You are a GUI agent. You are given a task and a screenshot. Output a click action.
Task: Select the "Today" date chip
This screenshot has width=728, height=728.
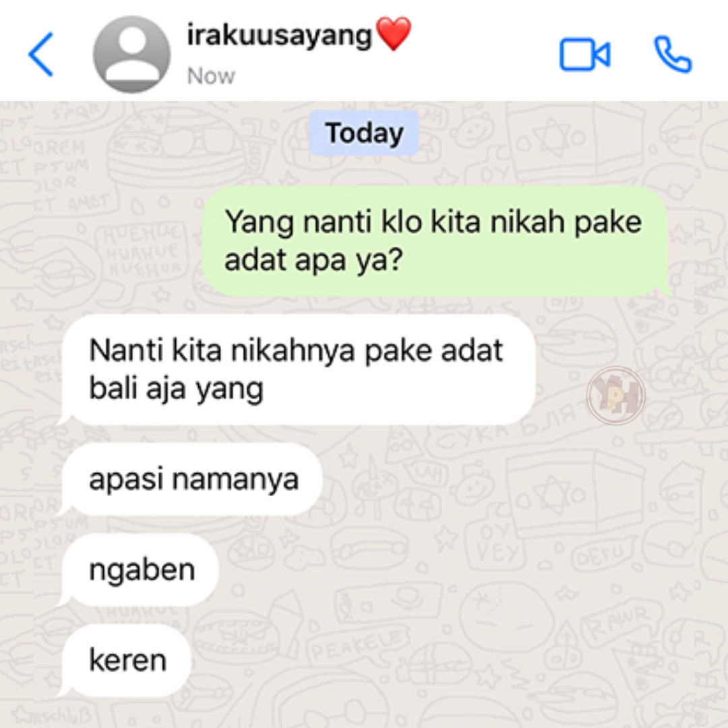coord(364,133)
